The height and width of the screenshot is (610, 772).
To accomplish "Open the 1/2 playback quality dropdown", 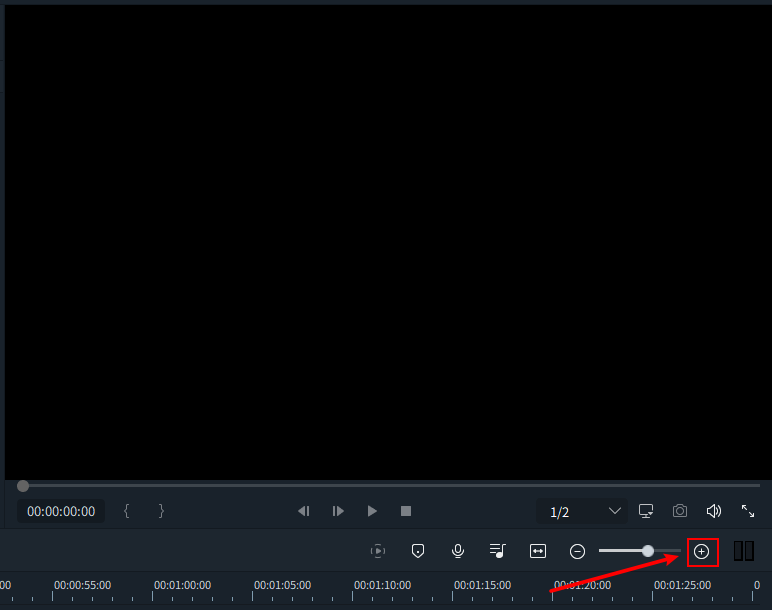I will click(582, 512).
